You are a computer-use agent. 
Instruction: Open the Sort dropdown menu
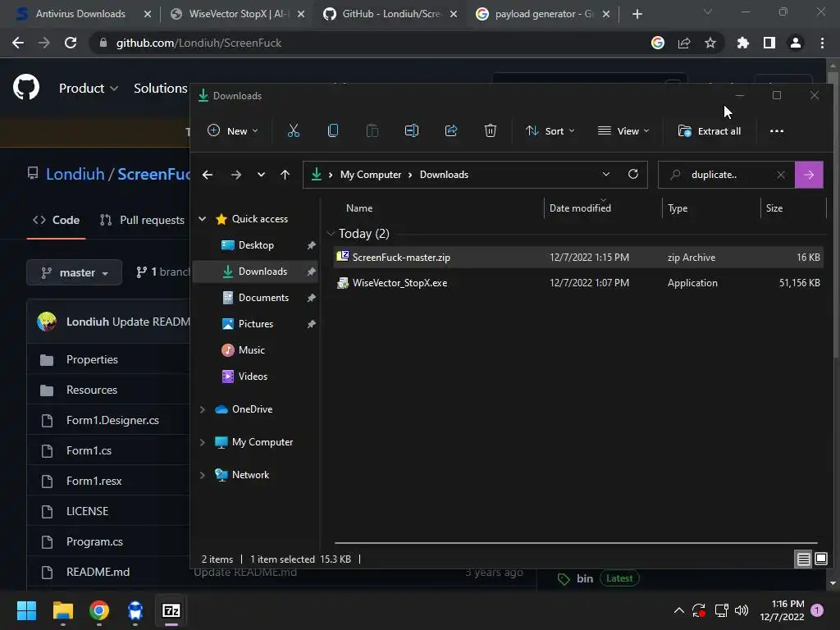(550, 130)
